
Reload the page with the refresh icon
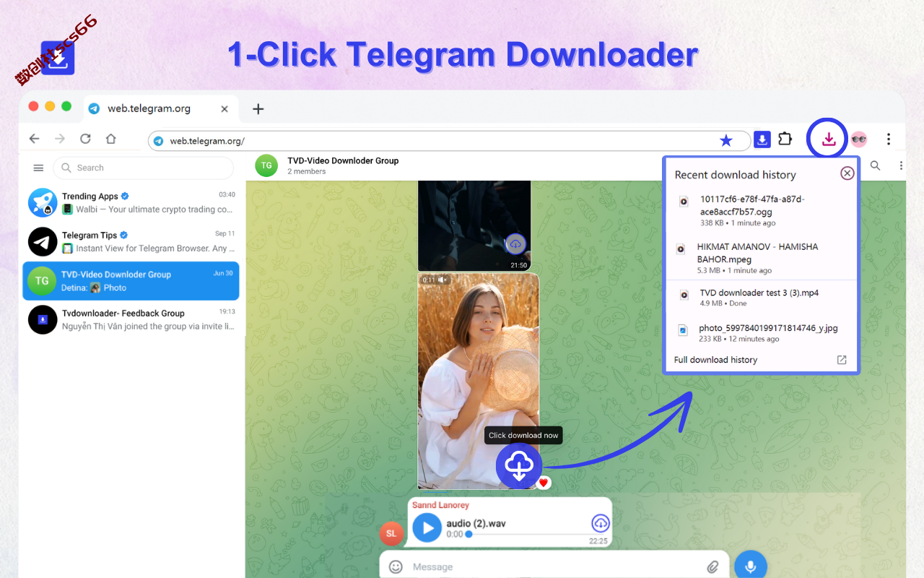pos(85,139)
